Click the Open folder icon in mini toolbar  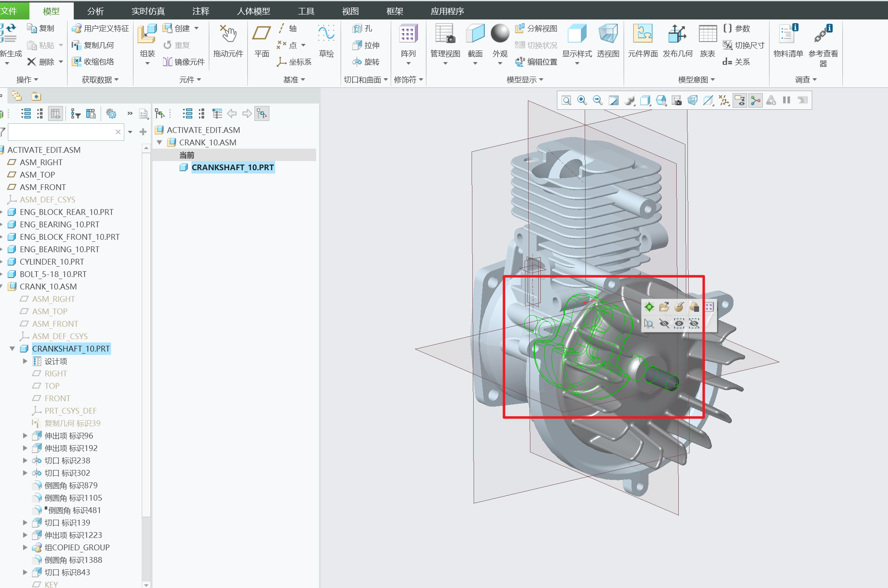click(x=664, y=307)
